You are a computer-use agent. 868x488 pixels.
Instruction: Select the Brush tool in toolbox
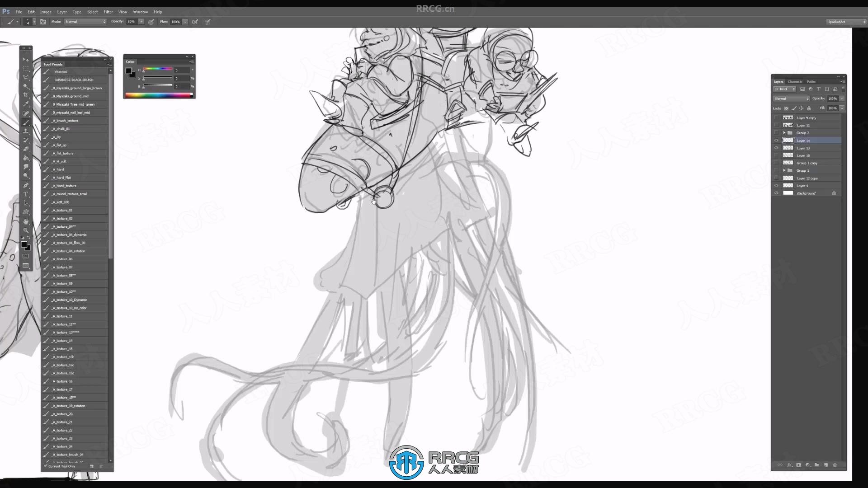tap(26, 122)
